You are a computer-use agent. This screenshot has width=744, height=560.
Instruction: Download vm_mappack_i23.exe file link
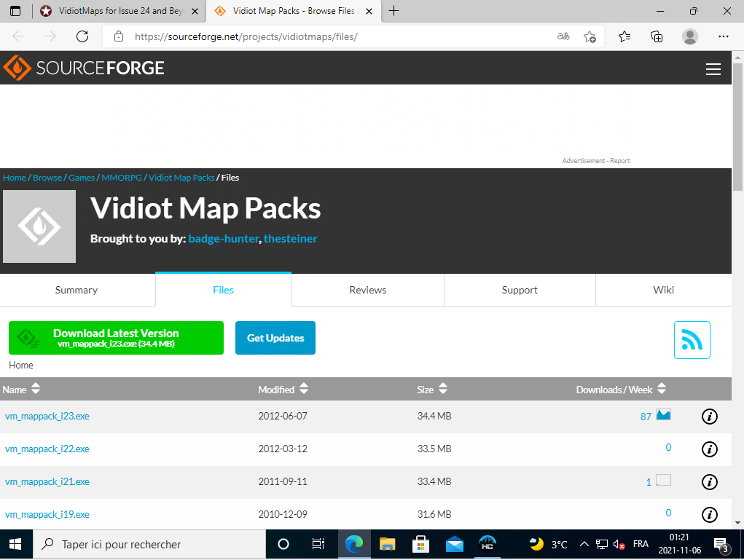point(47,416)
